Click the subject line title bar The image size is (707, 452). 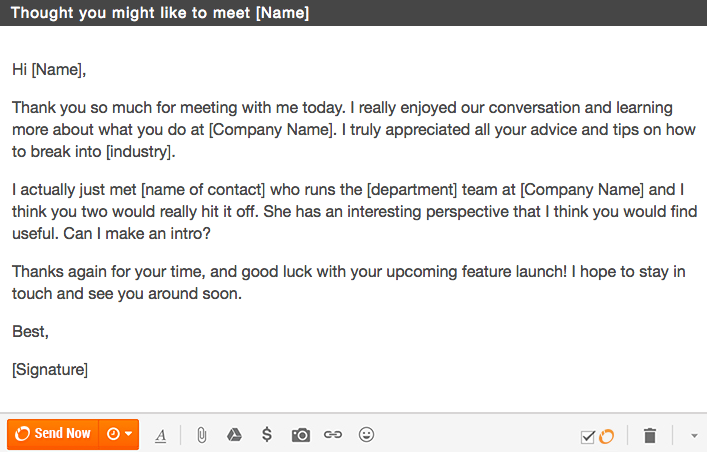click(160, 13)
